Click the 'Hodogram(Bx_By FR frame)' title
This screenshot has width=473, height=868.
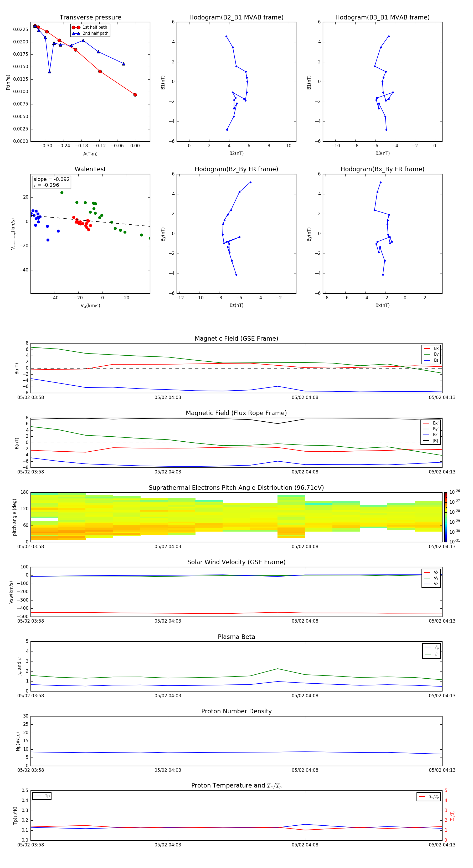[x=382, y=169]
